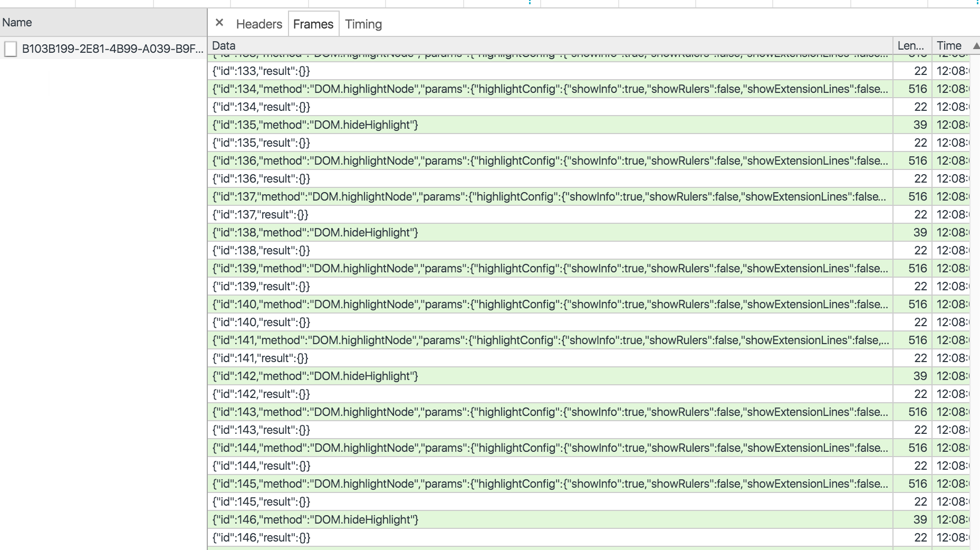Select the id 136 result frame
Screen dimensions: 980x550
coord(261,179)
